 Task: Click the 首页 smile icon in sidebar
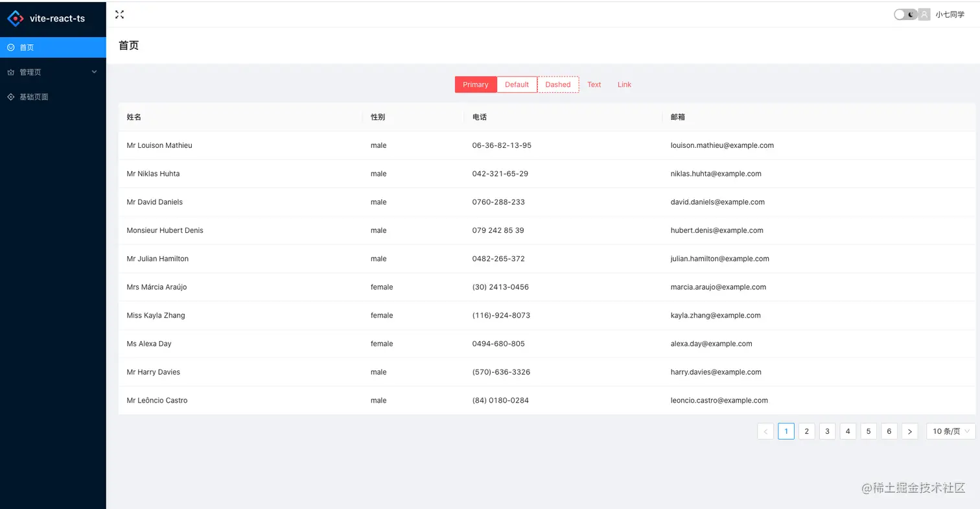11,47
